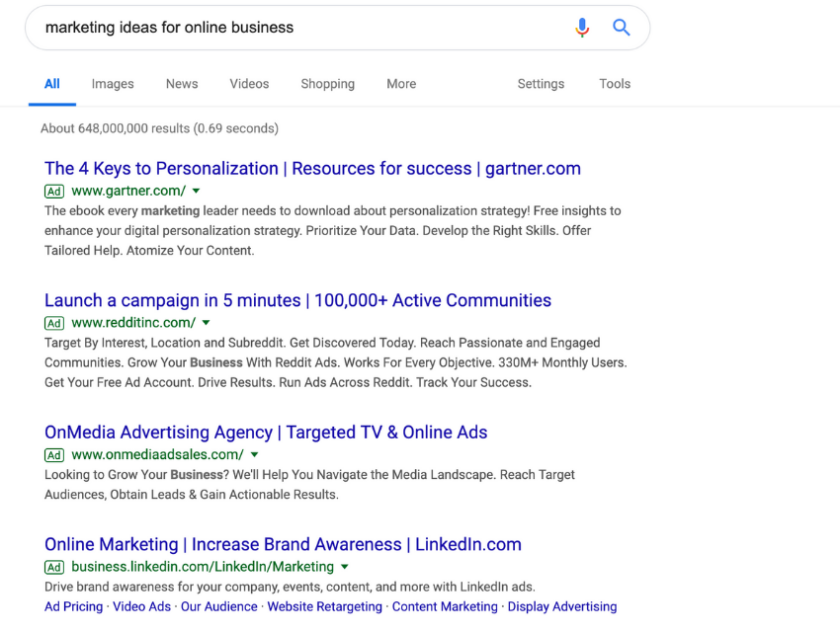Expand the dropdown arrow beside www.redditinc.com/
Viewport: 840px width, 632px height.
(x=206, y=323)
